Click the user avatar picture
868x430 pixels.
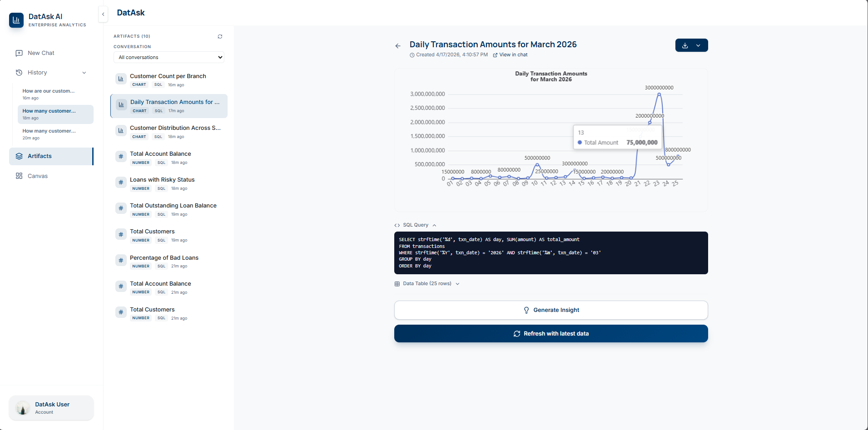pos(23,408)
